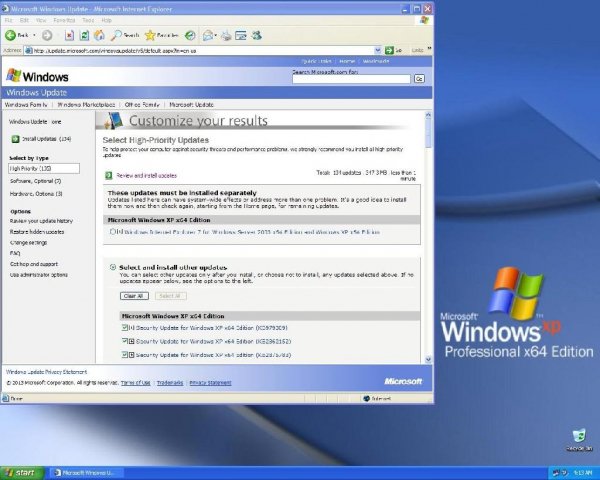Open the Mail envelope toolbar icon
Viewport: 600px width, 480px height.
pos(207,36)
